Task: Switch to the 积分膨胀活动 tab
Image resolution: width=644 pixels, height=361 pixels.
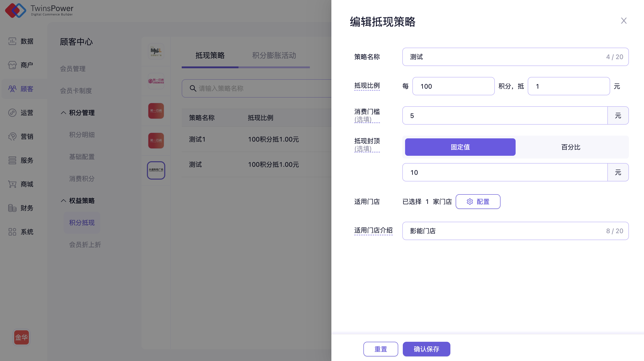Action: pos(274,55)
